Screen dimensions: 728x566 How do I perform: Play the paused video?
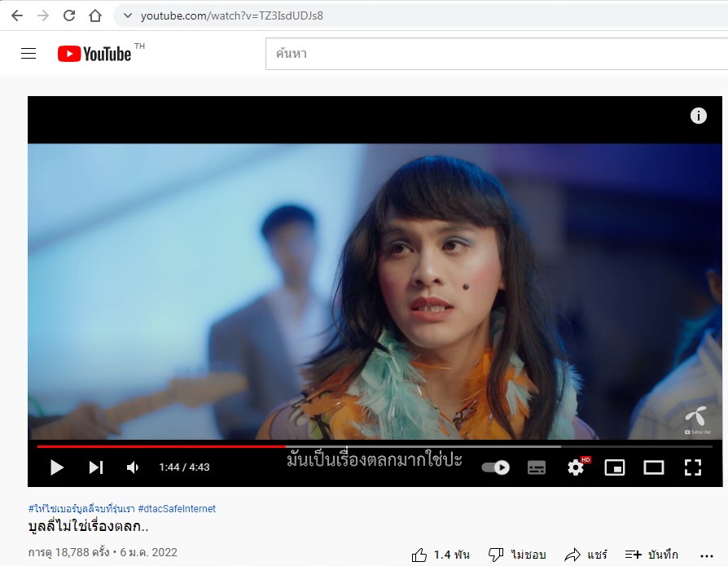coord(57,467)
